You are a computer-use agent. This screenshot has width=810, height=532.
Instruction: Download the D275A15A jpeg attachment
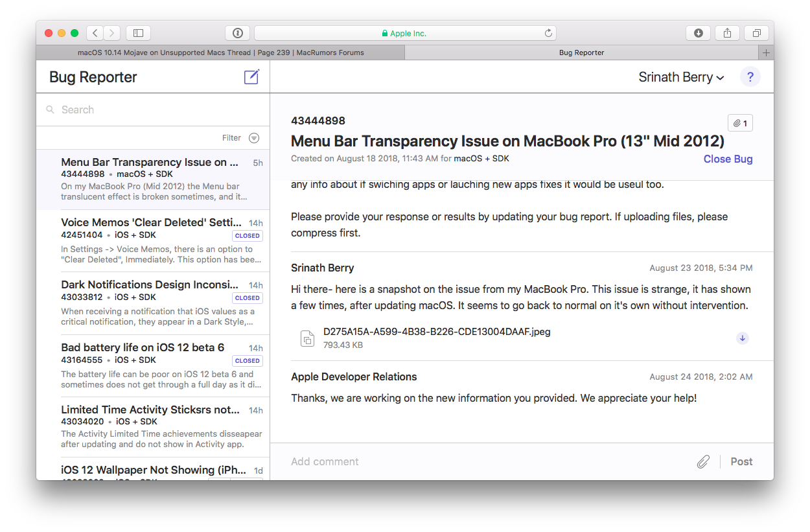[743, 338]
